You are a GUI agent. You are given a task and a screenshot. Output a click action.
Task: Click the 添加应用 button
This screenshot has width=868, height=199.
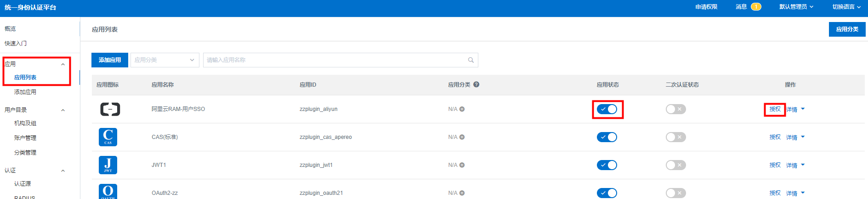coord(110,60)
